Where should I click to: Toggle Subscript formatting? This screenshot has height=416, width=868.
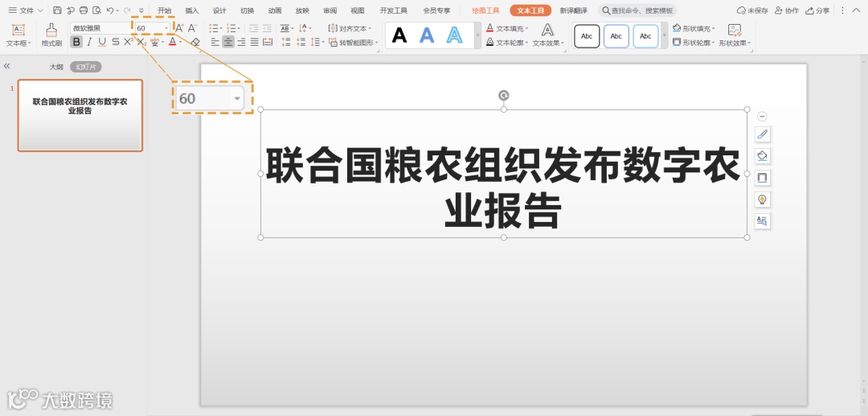[141, 42]
